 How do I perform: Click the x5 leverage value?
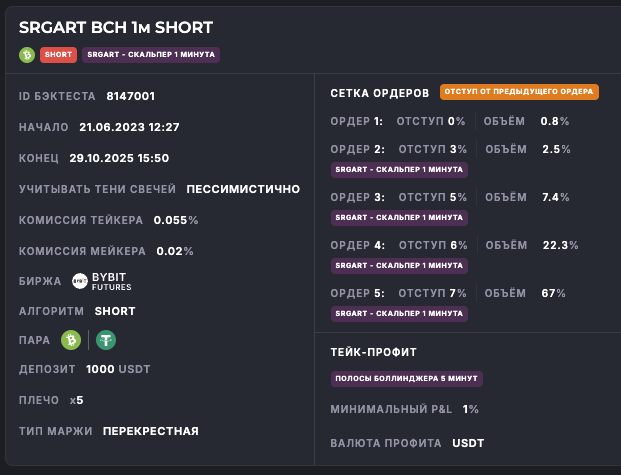[x=77, y=400]
